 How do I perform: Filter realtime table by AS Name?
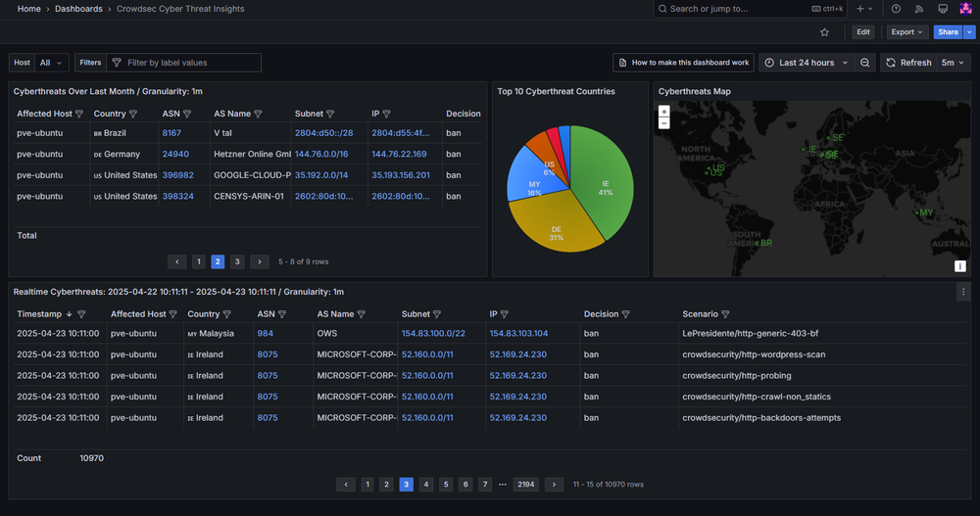click(x=362, y=314)
